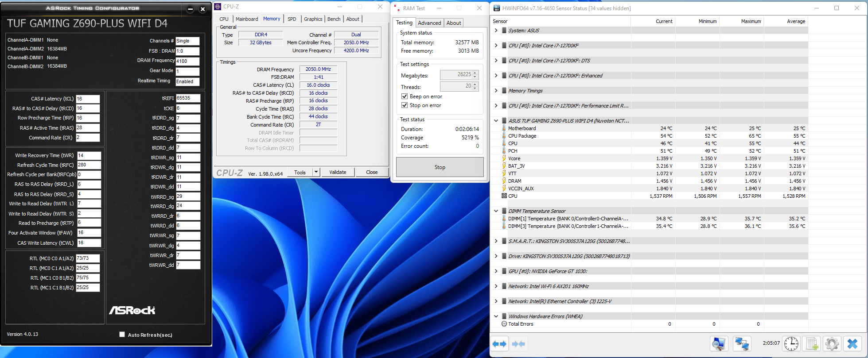Open the system summary magnifier-monitor icon in HWiNFO
This screenshot has height=358, width=868.
[719, 344]
